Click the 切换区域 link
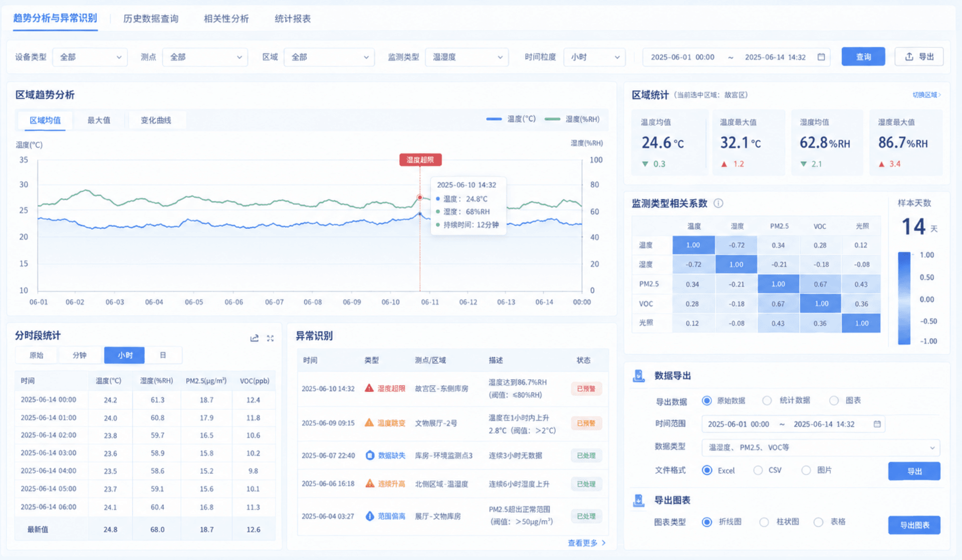Image resolution: width=962 pixels, height=560 pixels. tap(926, 95)
